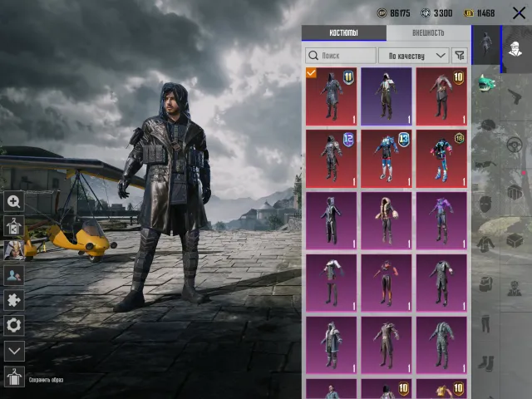Click the hanger icon to save outfit
The height and width of the screenshot is (399, 532).
click(14, 377)
